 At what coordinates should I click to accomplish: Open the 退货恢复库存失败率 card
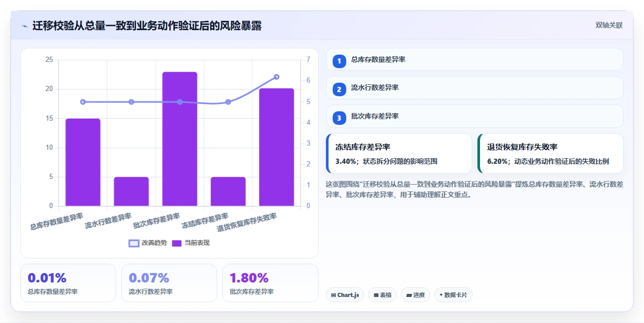(x=550, y=153)
